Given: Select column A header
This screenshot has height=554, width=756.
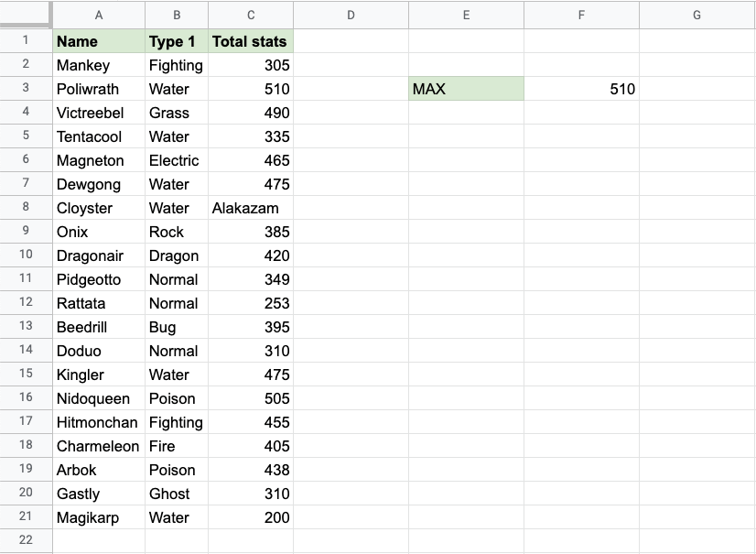Looking at the screenshot, I should [x=99, y=15].
